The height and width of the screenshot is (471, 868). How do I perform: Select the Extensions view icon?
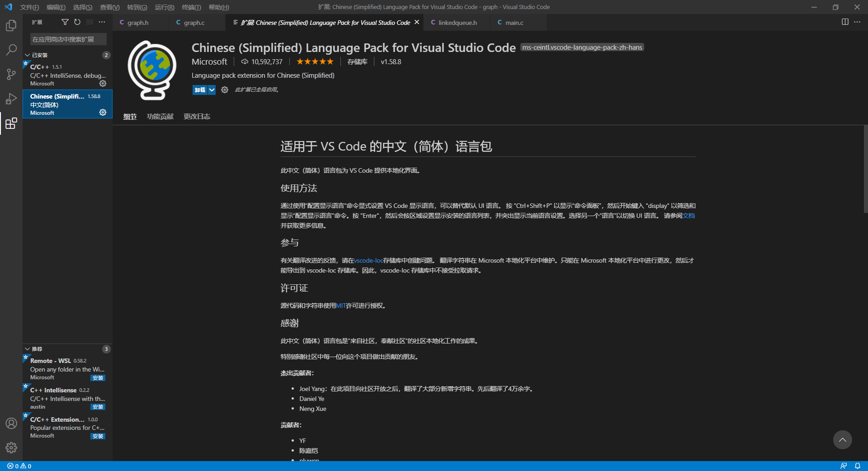(x=11, y=123)
